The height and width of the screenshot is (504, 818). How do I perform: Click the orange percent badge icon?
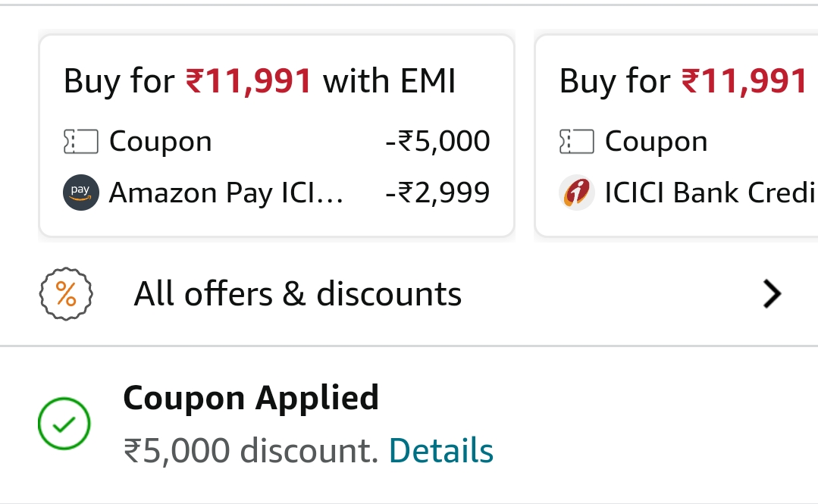tap(66, 294)
